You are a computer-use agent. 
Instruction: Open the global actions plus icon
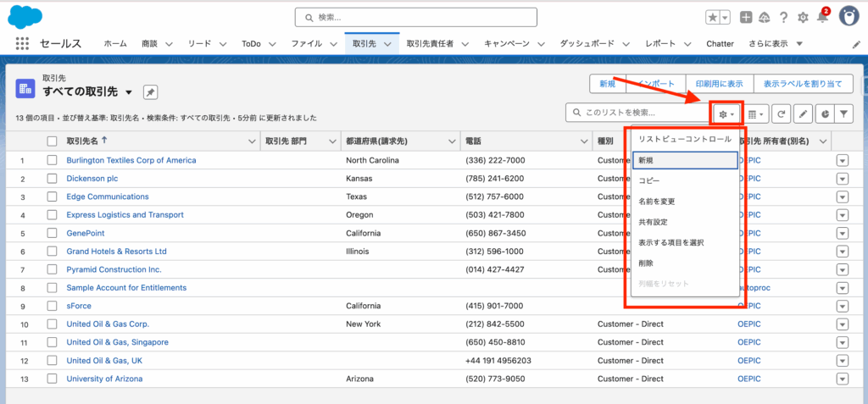coord(746,17)
